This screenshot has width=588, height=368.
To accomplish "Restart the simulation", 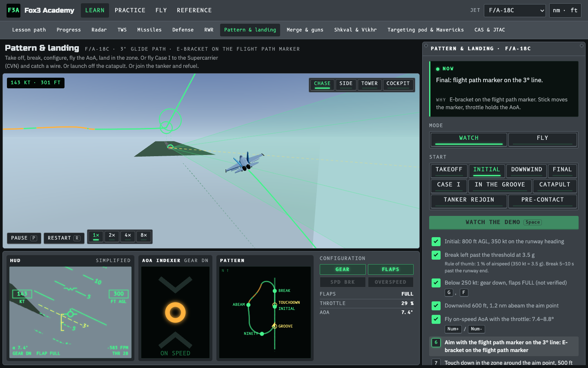I will 64,238.
